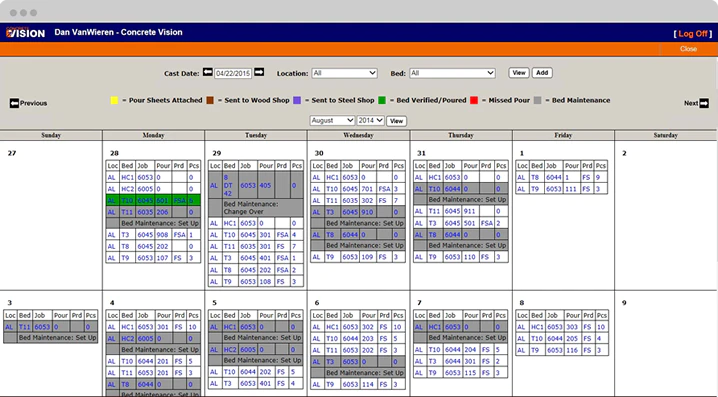
Task: Click pour 109 on Wednesday 30
Action: [x=367, y=257]
